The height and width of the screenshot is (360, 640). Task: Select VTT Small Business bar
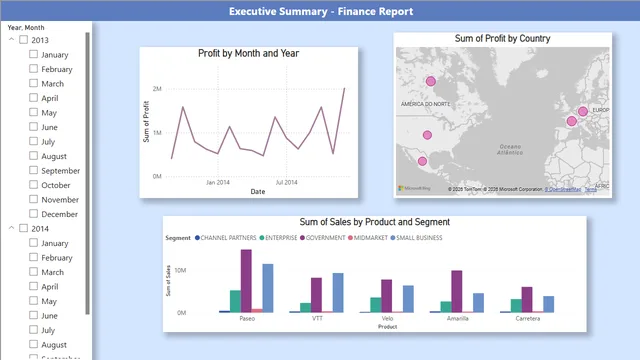coord(338,293)
